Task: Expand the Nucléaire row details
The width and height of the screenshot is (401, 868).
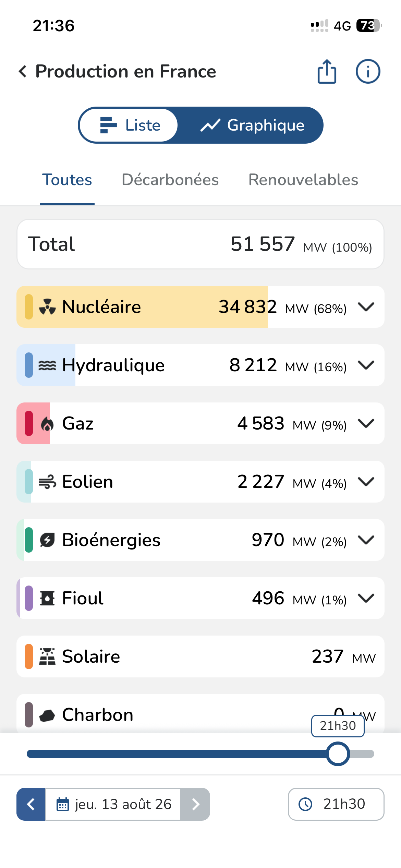Action: (x=366, y=306)
